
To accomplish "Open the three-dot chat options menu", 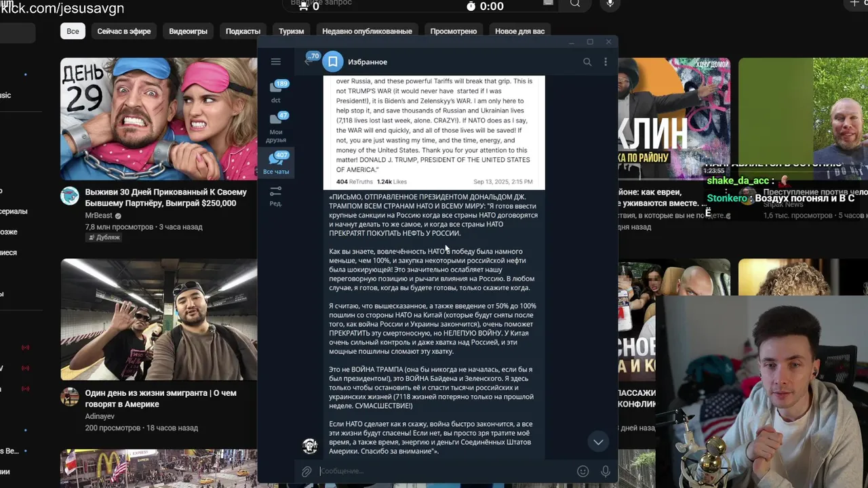I will [606, 62].
